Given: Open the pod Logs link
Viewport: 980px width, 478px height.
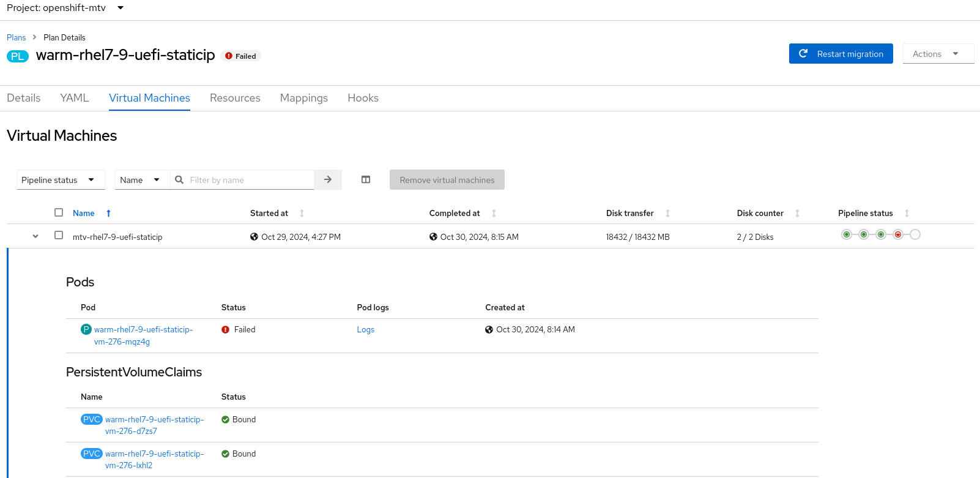Looking at the screenshot, I should coord(365,329).
